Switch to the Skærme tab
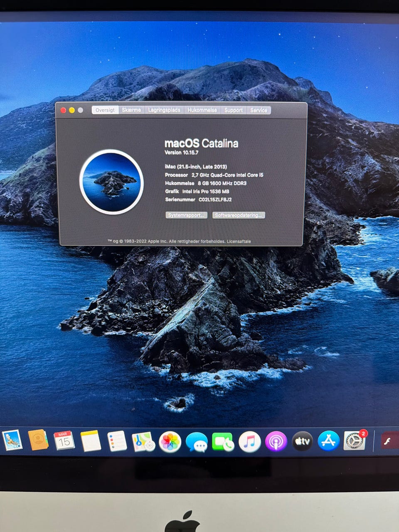This screenshot has height=532, width=399. point(131,110)
